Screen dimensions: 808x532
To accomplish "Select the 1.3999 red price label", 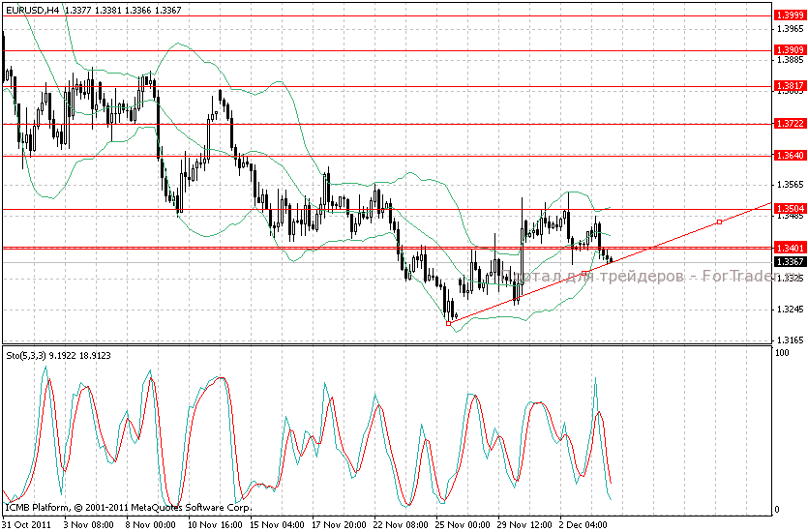I will pos(791,15).
